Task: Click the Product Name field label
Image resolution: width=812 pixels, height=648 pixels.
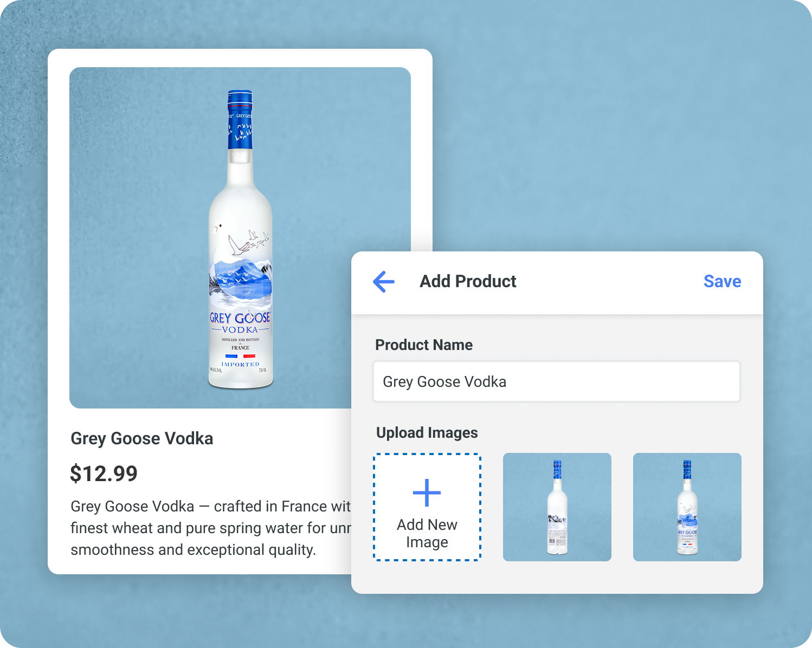Action: click(424, 345)
